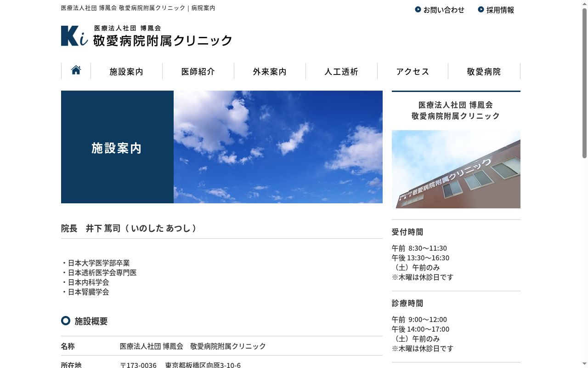Click the 午前 8:30〜11:30 text

click(x=419, y=248)
